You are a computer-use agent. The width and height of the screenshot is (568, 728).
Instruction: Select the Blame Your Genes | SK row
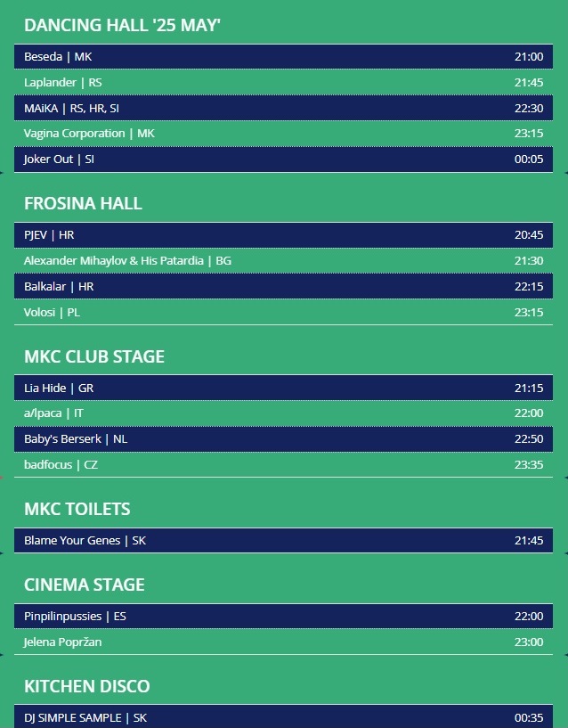click(283, 540)
